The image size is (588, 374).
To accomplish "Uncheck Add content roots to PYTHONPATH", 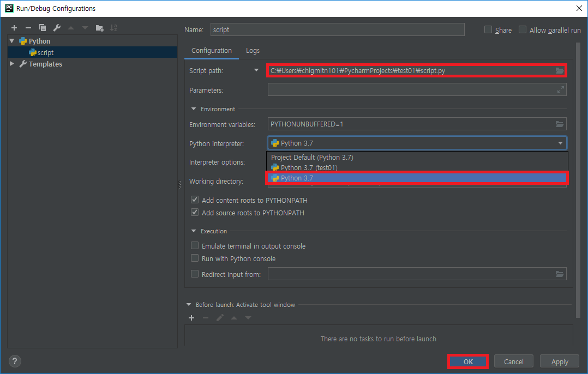I will (195, 200).
